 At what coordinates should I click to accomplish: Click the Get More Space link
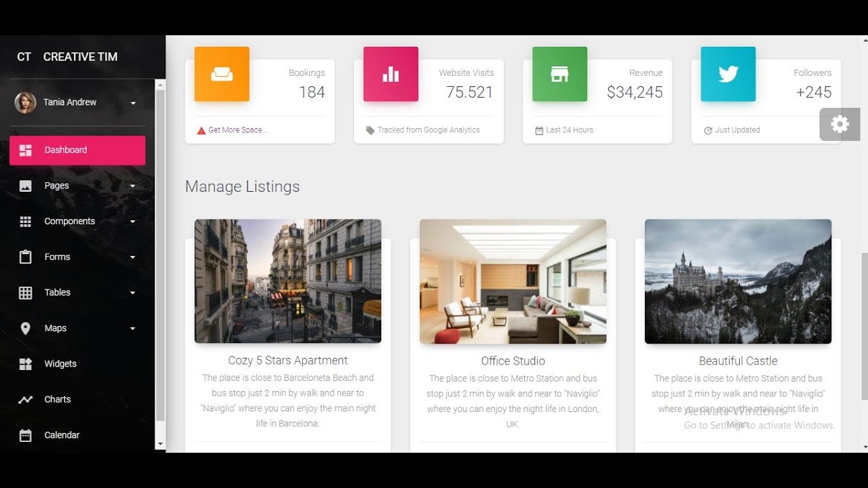[x=237, y=130]
